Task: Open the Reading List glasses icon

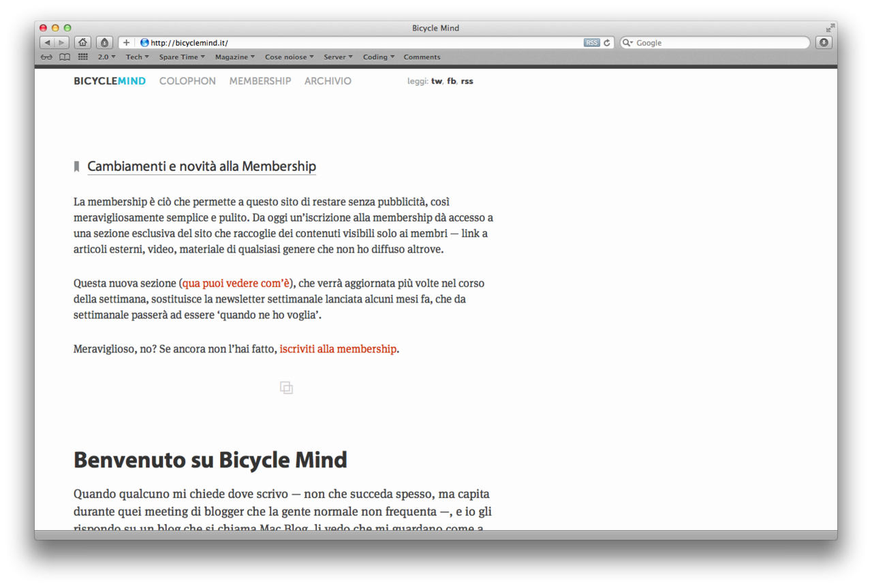Action: (x=46, y=57)
